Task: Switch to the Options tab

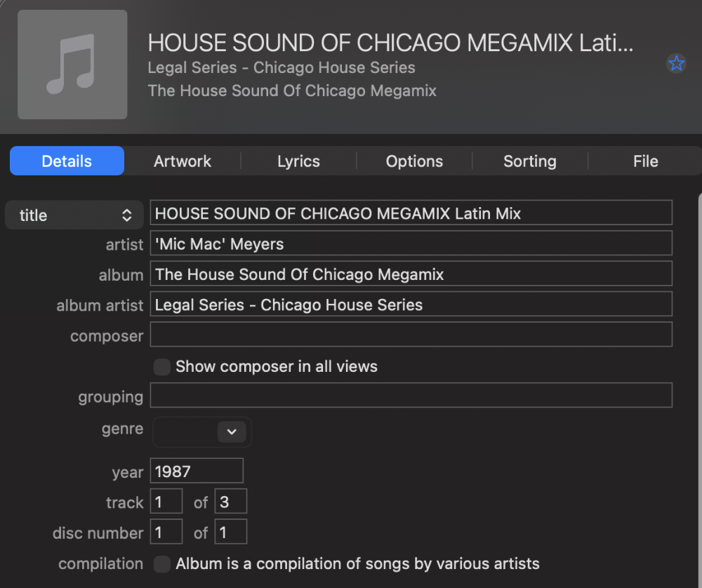Action: 414,161
